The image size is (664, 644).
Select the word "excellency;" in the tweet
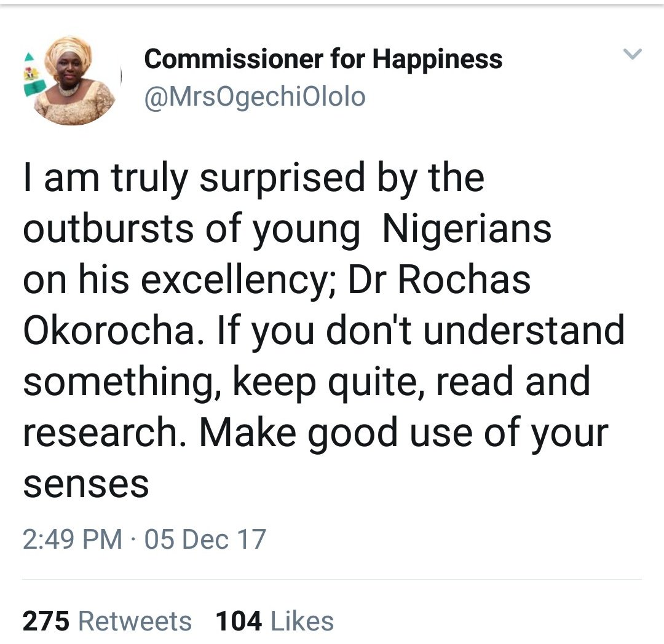click(x=240, y=281)
